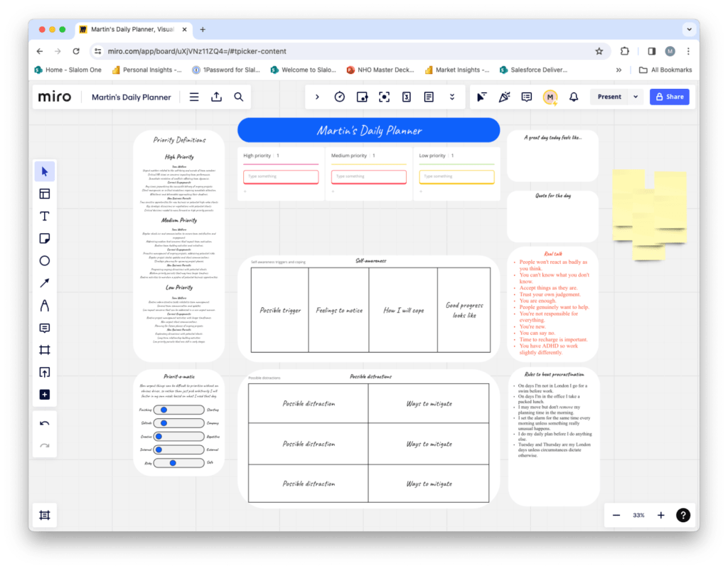Choose the Text tool in left toolbar
This screenshot has height=569, width=728.
45,216
